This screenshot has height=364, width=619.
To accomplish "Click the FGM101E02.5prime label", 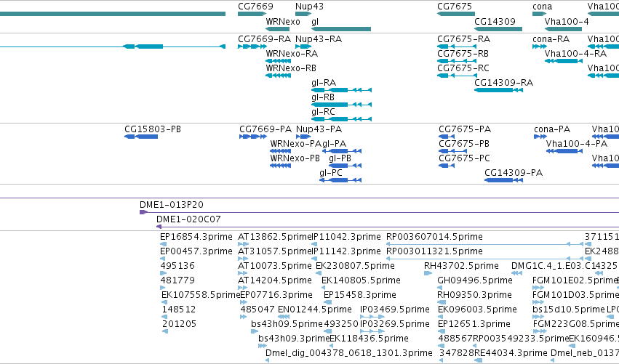I will [x=575, y=280].
